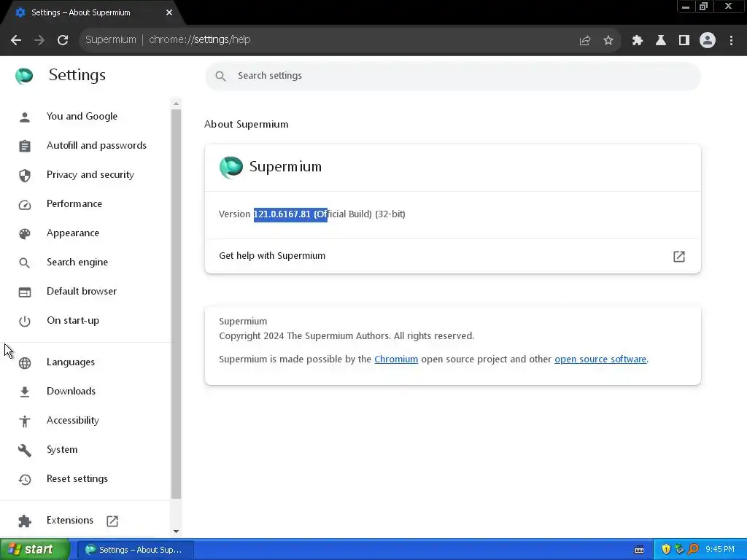This screenshot has width=747, height=560.
Task: Select Appearance in the sidebar
Action: pos(73,233)
